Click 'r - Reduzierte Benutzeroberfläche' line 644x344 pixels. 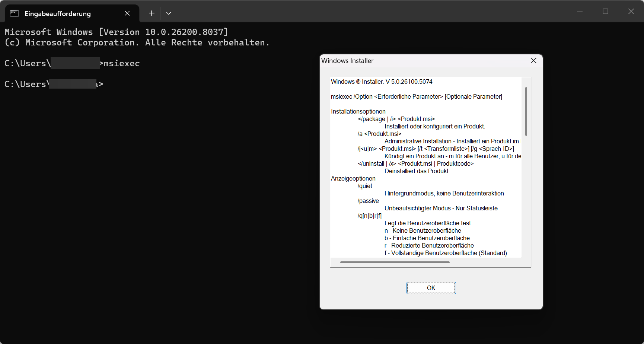click(429, 245)
